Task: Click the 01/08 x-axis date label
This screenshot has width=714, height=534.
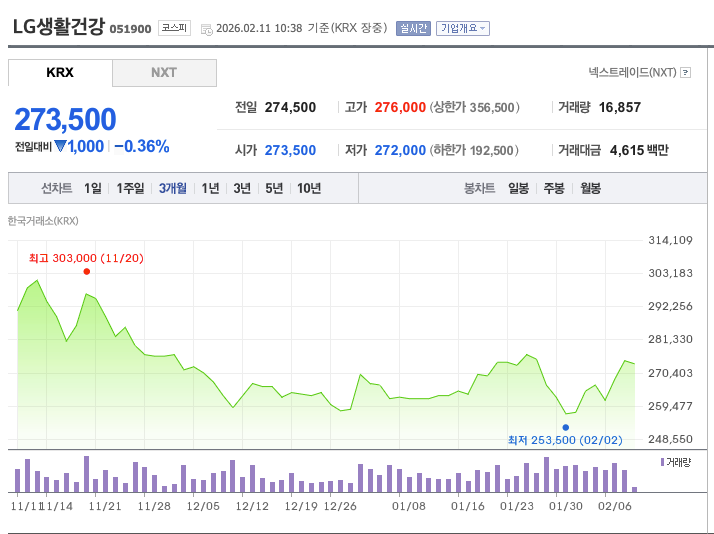Action: point(409,506)
